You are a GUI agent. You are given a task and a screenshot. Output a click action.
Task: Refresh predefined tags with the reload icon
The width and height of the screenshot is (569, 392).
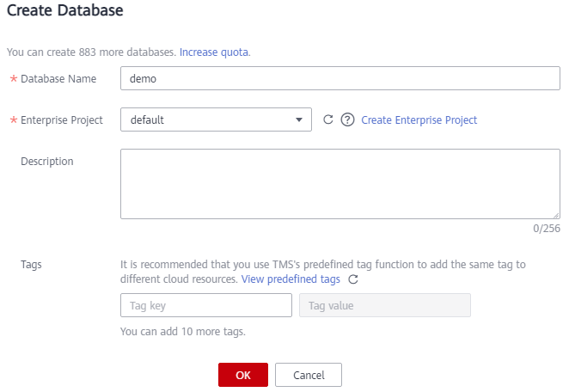353,279
